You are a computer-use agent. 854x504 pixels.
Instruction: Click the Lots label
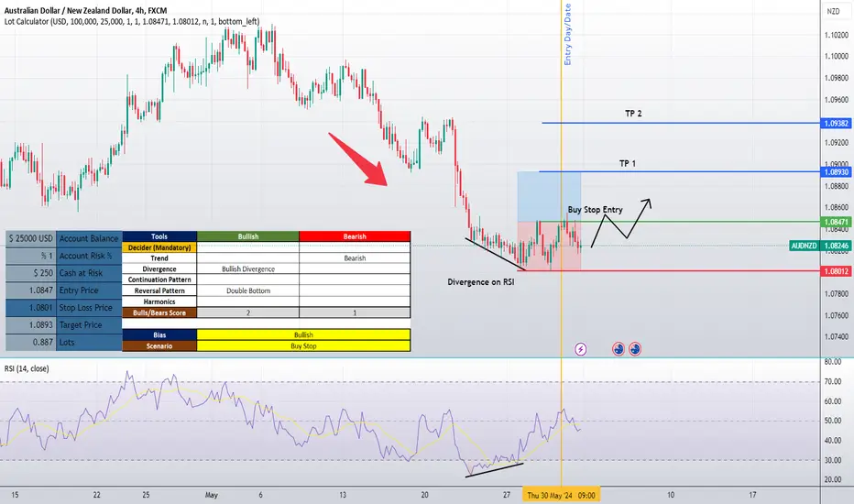pyautogui.click(x=89, y=342)
